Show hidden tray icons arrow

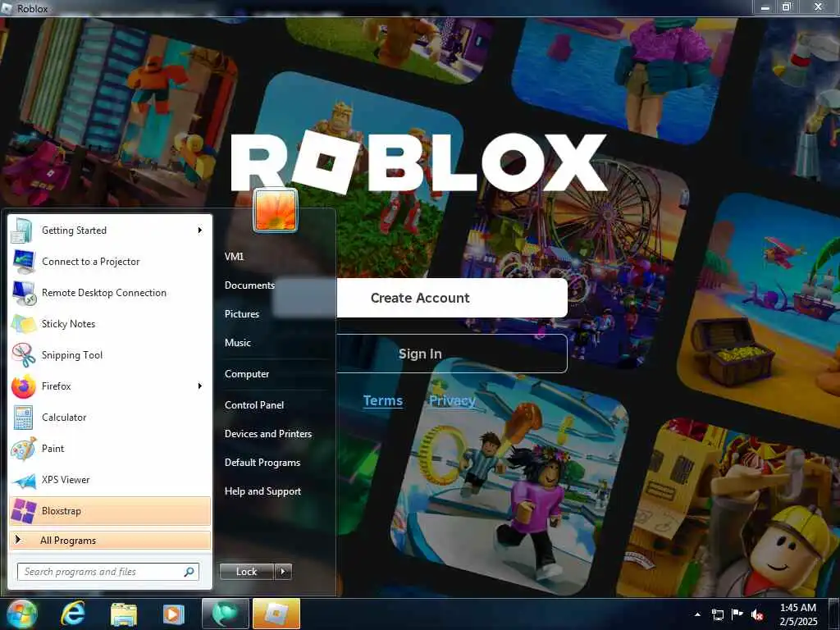pos(697,614)
